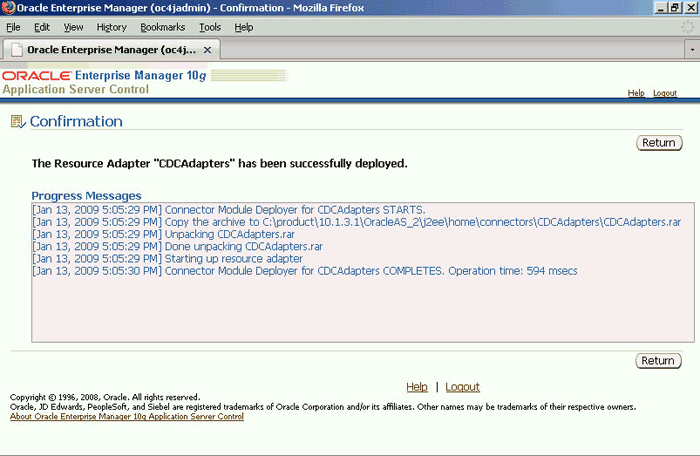Click the Application Server Control subtitle

click(x=75, y=89)
